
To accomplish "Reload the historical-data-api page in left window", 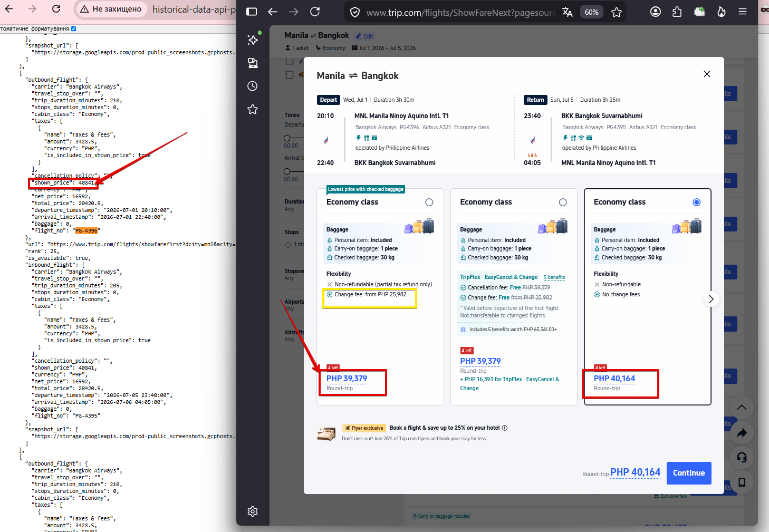I will (56, 9).
